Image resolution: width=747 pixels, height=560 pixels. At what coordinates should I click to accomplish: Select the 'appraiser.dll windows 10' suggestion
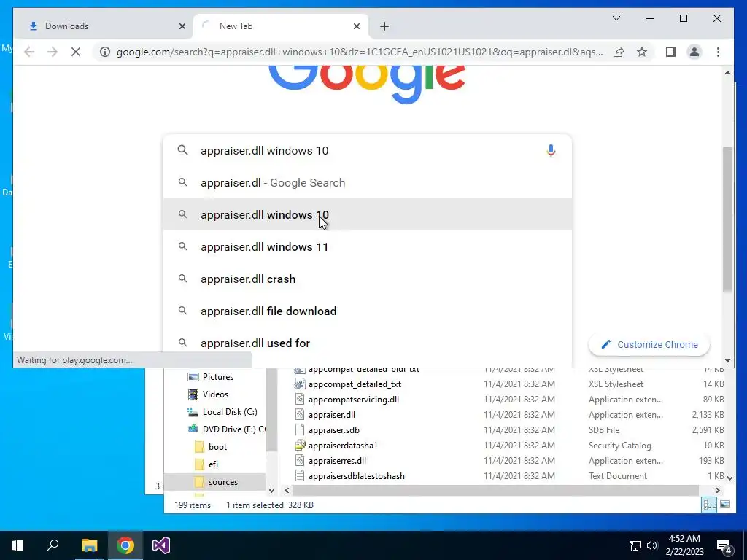tap(367, 215)
